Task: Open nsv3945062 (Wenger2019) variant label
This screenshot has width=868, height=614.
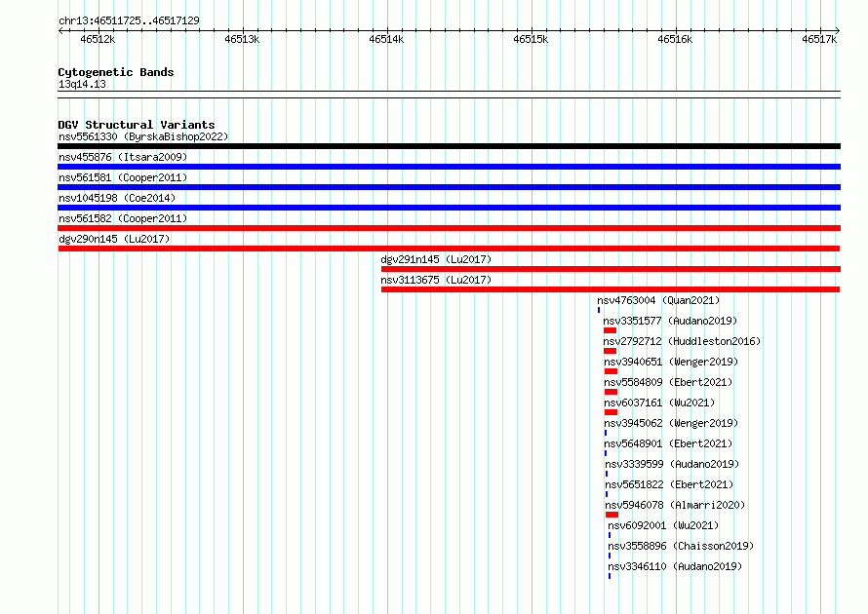Action: coord(671,423)
